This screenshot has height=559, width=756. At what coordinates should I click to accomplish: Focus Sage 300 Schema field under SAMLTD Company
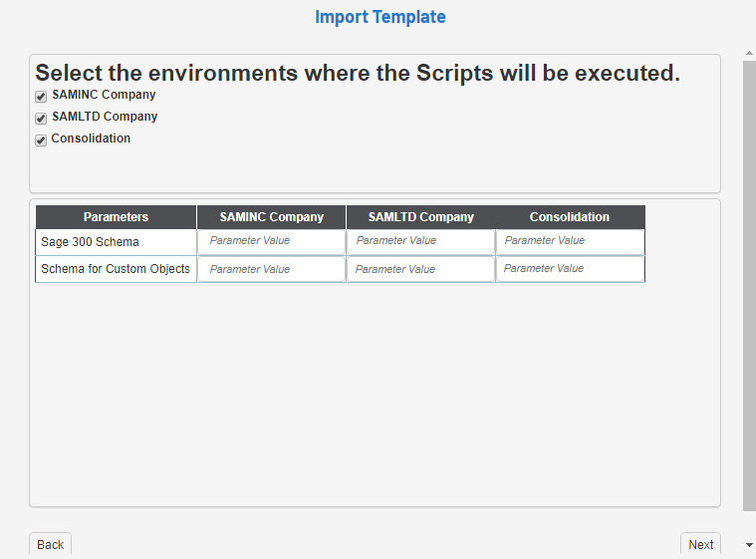[420, 241]
